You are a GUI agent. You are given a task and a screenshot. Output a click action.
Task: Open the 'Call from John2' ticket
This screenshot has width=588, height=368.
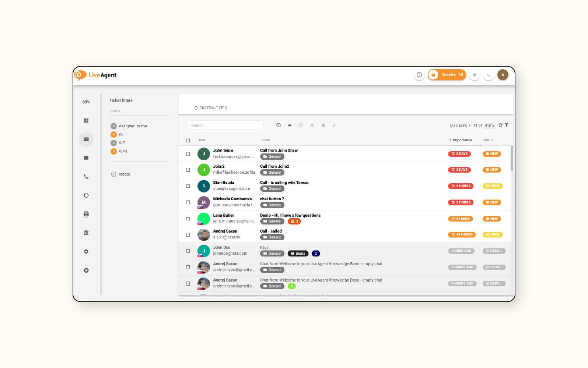274,166
